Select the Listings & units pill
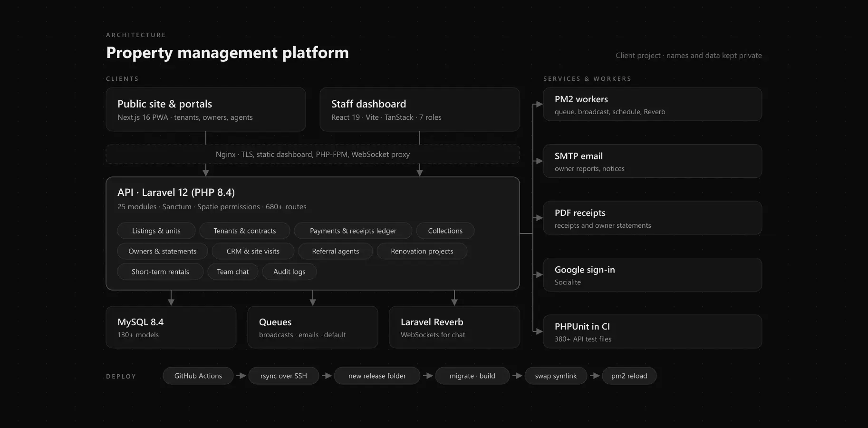 pos(156,231)
